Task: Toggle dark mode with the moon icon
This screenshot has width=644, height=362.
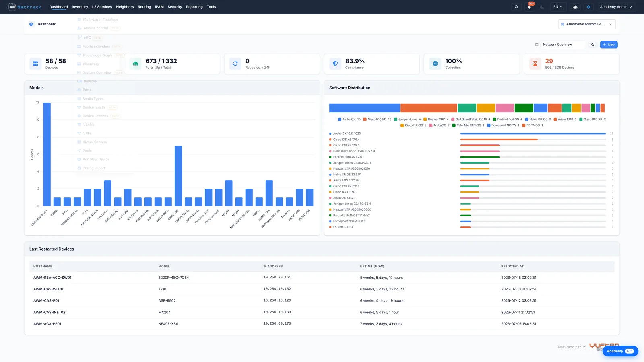Action: coord(542,7)
